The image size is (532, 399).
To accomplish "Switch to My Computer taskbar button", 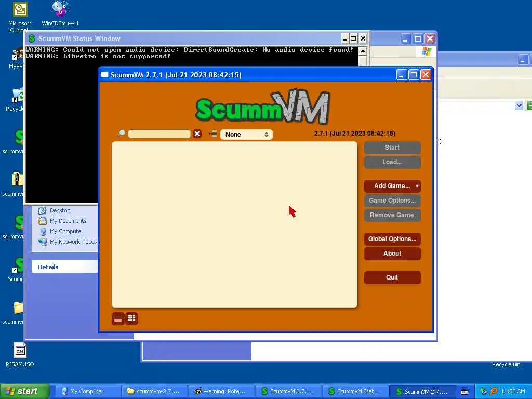I will click(x=87, y=391).
